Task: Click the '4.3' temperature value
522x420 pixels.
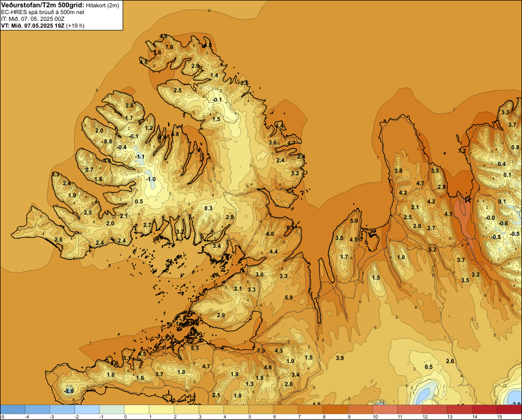Action: (278, 351)
